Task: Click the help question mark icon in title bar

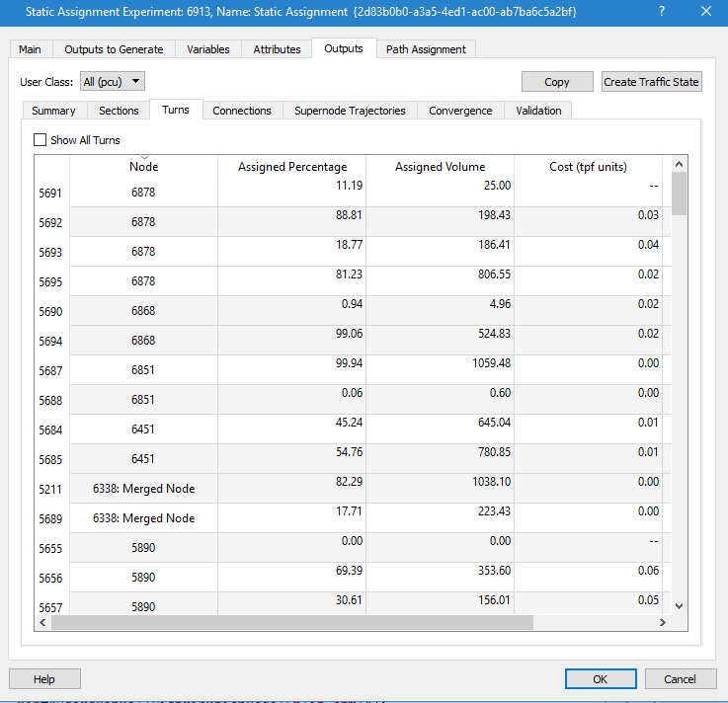Action: (662, 11)
